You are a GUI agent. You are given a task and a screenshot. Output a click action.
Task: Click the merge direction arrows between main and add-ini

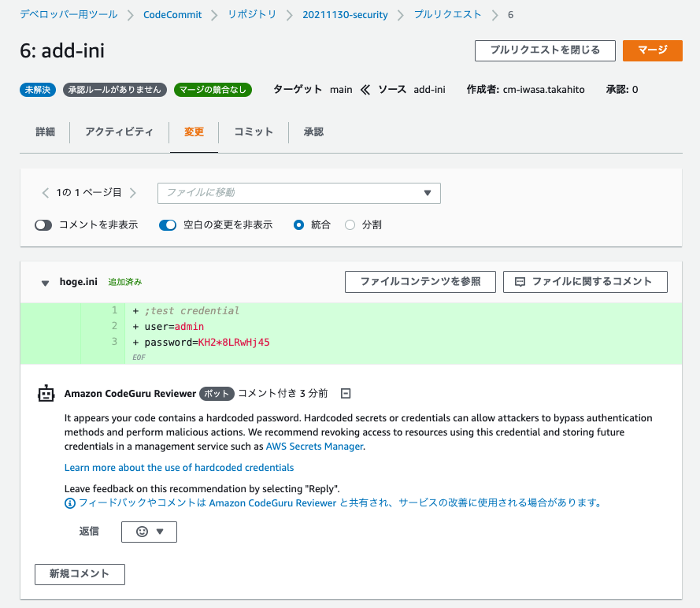click(x=365, y=89)
